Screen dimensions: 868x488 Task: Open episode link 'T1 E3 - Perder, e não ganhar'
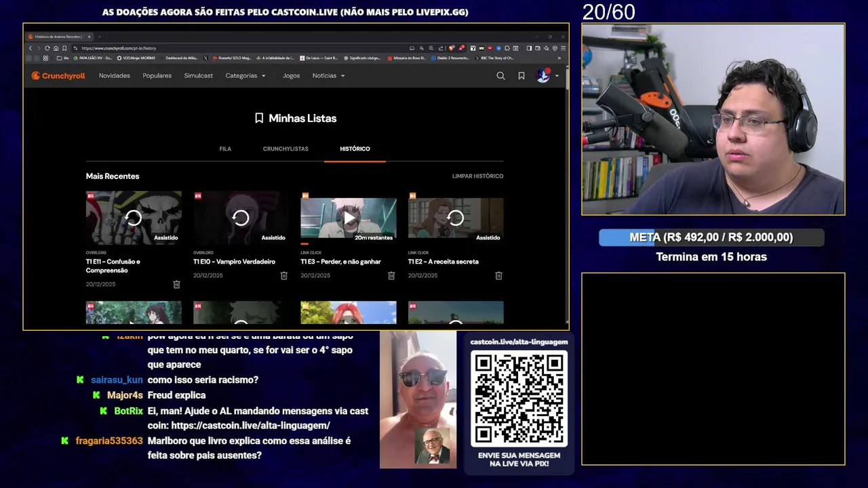[x=341, y=262]
